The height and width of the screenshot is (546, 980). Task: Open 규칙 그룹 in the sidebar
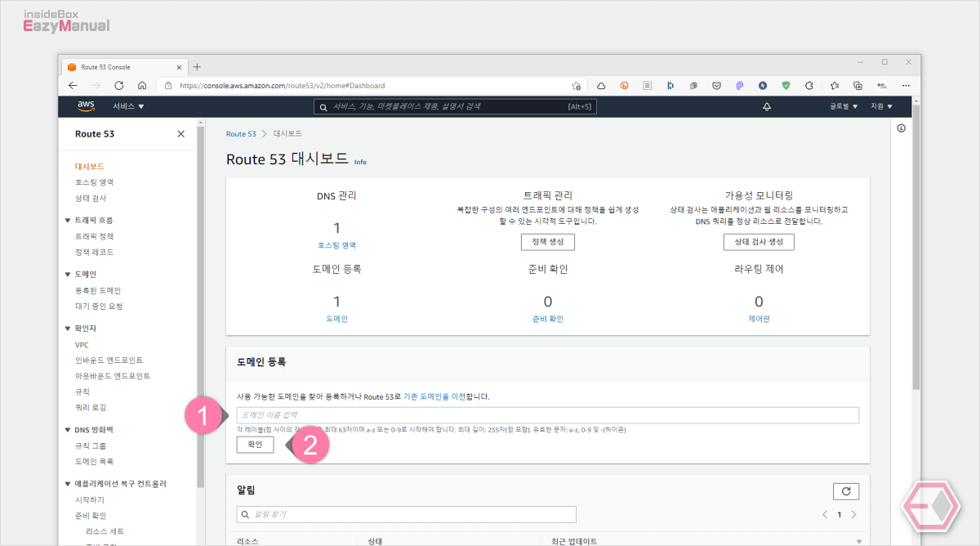pos(91,446)
